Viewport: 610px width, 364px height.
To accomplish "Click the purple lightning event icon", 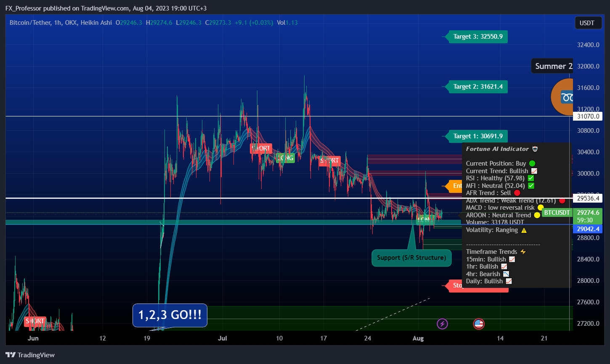I will click(442, 324).
